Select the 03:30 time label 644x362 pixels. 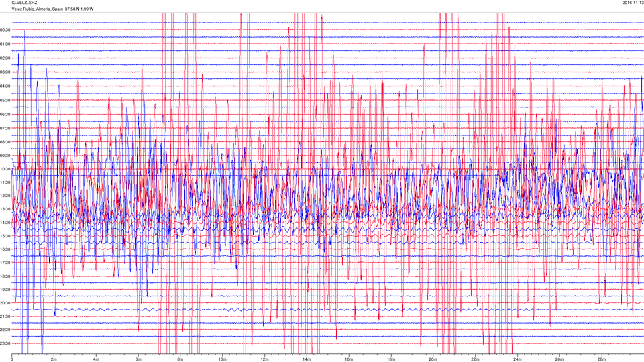(x=5, y=72)
